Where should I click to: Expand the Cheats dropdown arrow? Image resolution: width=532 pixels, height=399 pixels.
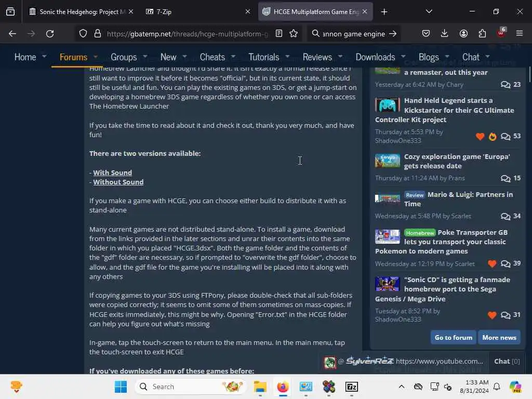pos(233,56)
